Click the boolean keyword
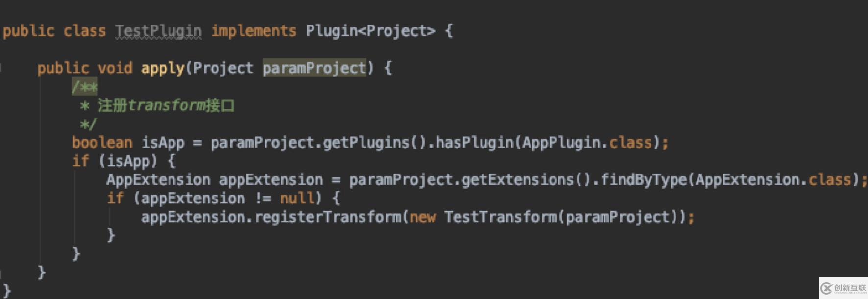This screenshot has width=868, height=299. (x=102, y=143)
